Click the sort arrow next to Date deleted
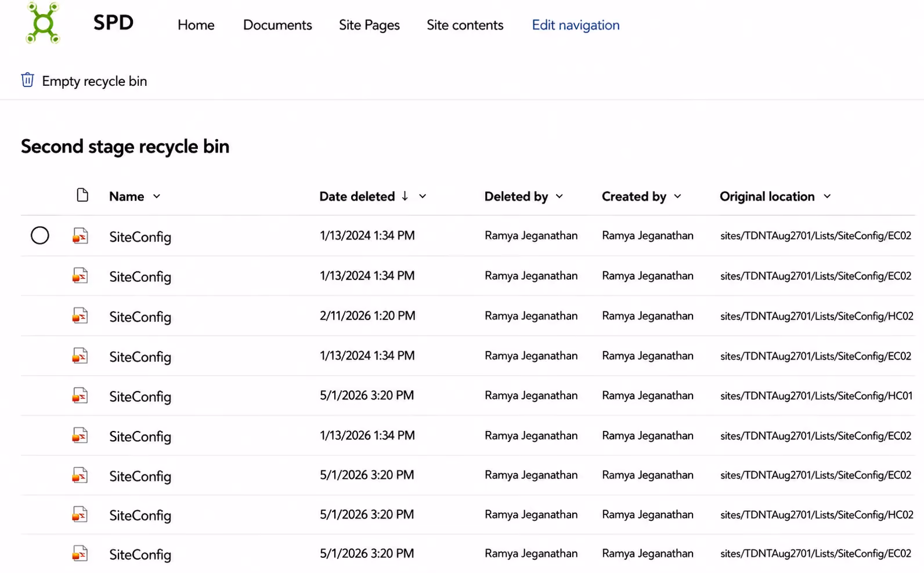 click(405, 196)
